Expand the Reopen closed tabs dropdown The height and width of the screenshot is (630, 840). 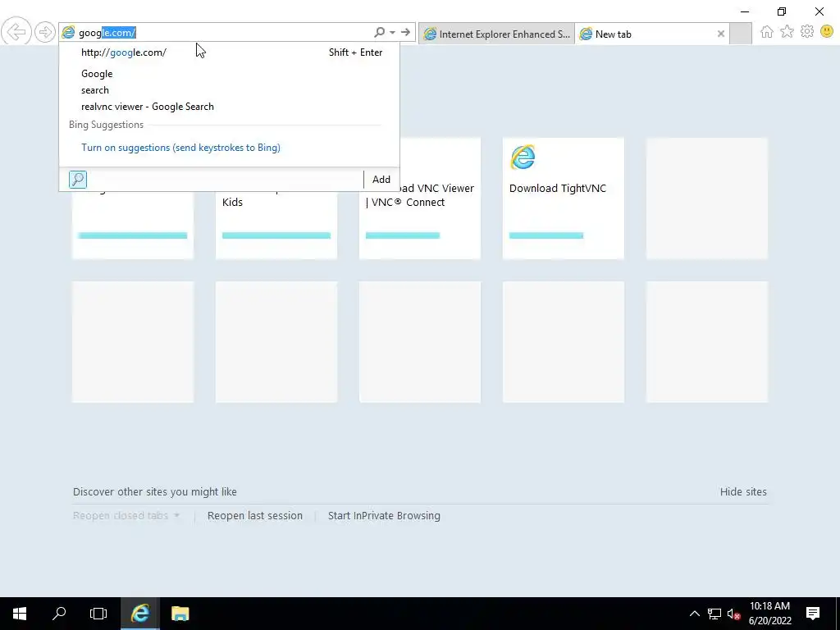click(x=126, y=515)
